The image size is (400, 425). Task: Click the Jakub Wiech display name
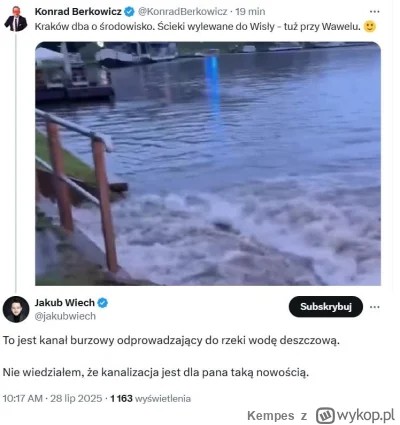pyautogui.click(x=65, y=303)
